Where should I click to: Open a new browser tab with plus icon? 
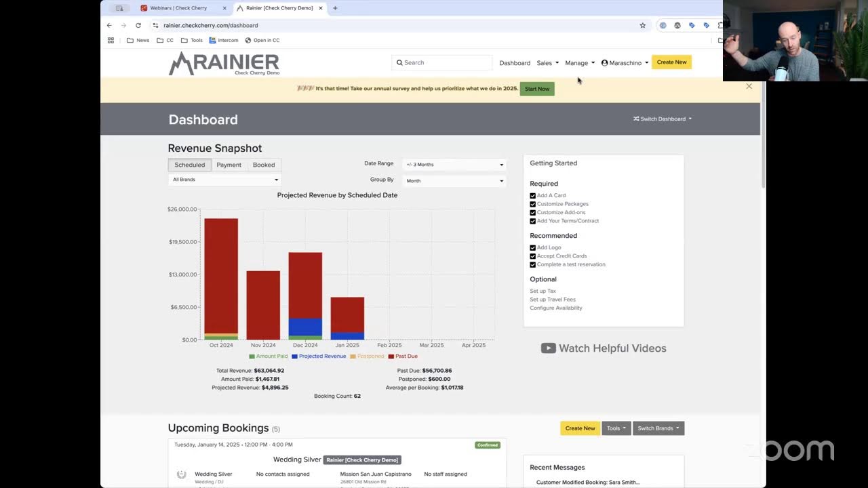[x=335, y=8]
